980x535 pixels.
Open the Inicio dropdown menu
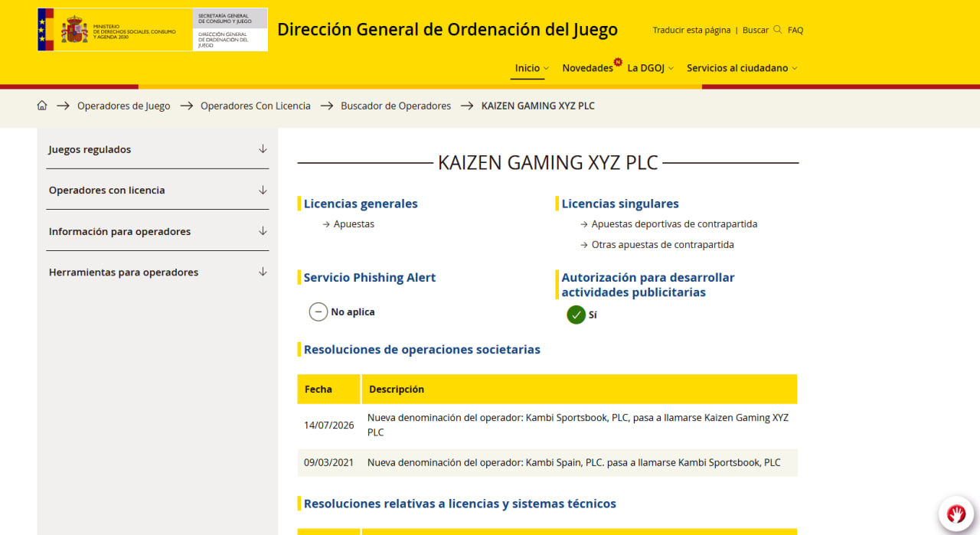pos(531,68)
